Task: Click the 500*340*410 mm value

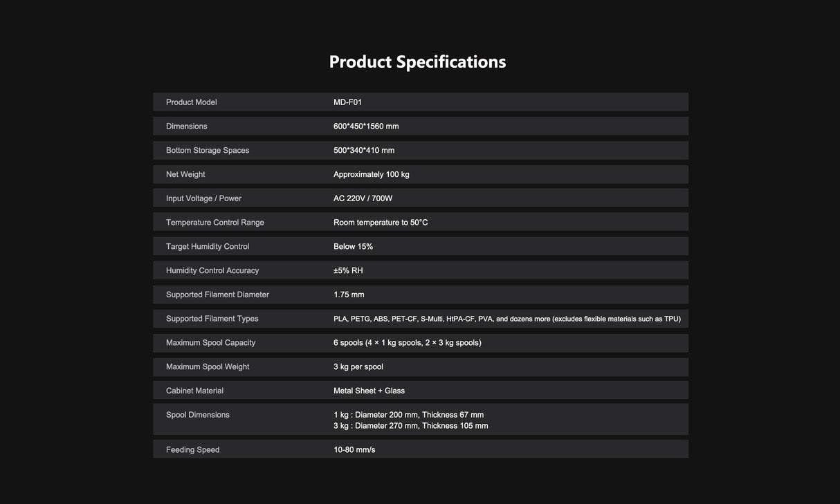Action: (x=364, y=151)
